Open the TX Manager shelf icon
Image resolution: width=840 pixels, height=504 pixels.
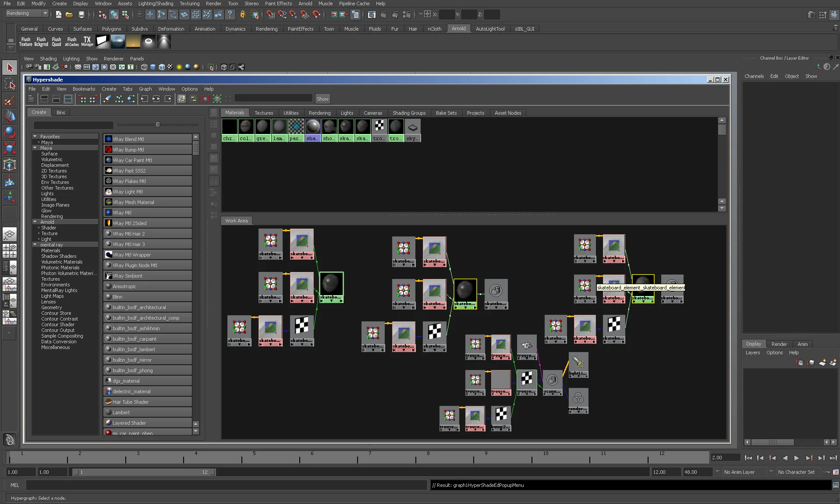pos(87,42)
